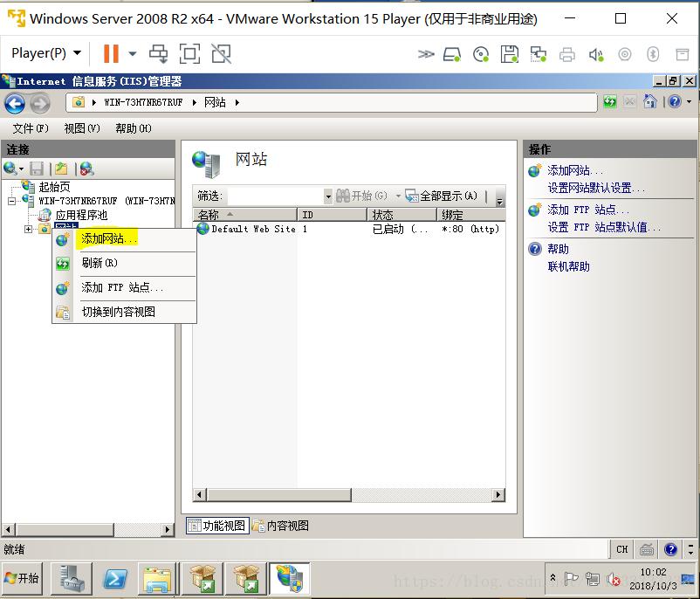
Task: Collapse the WIN-73H7NR67RUF server node
Action: (11, 201)
